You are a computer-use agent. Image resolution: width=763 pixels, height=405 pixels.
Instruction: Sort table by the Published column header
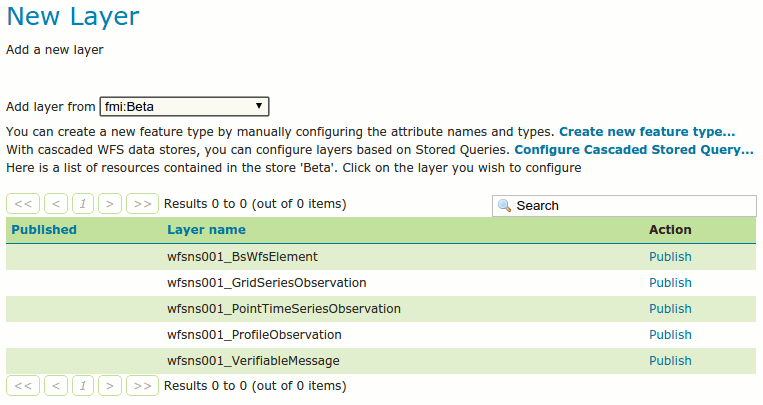coord(44,230)
